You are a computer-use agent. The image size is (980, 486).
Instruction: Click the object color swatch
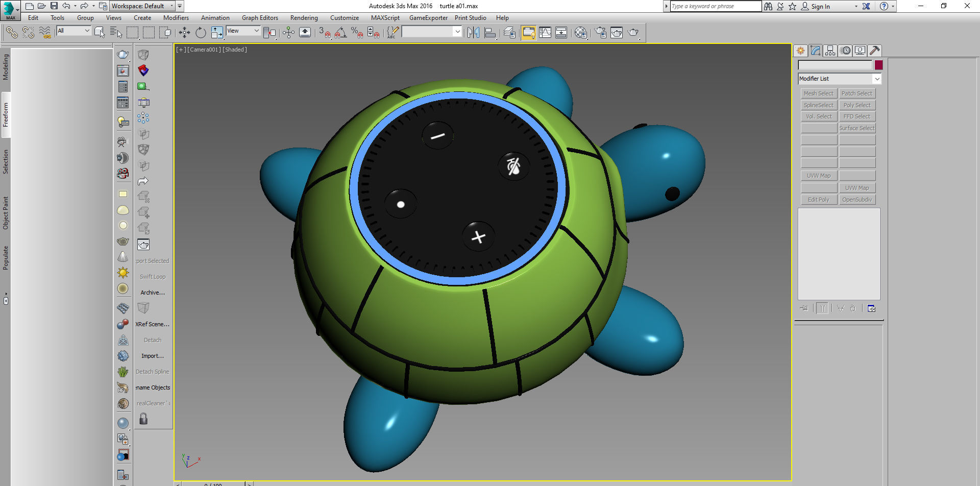(x=878, y=65)
